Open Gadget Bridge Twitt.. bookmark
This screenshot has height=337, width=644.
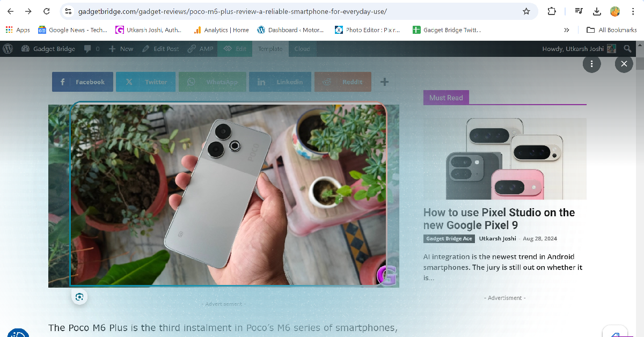pyautogui.click(x=447, y=30)
